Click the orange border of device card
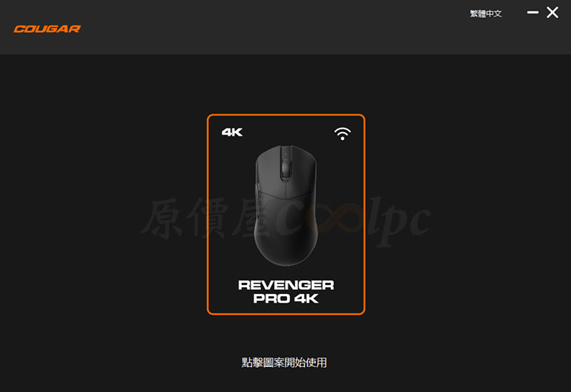This screenshot has height=392, width=571. [x=208, y=214]
